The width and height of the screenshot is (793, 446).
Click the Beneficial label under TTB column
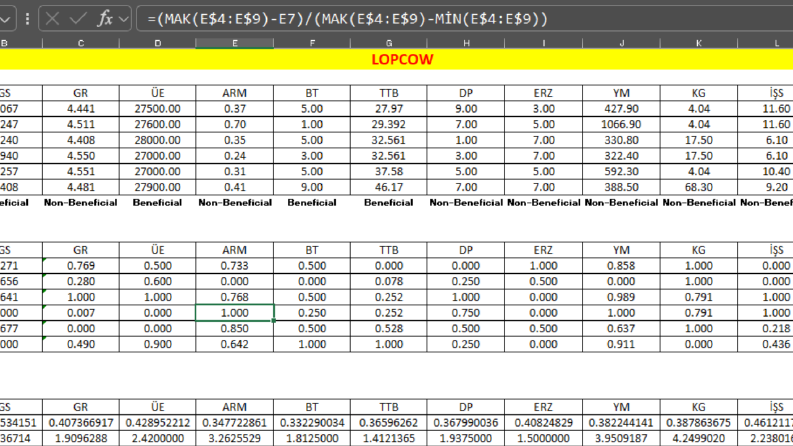click(x=388, y=203)
